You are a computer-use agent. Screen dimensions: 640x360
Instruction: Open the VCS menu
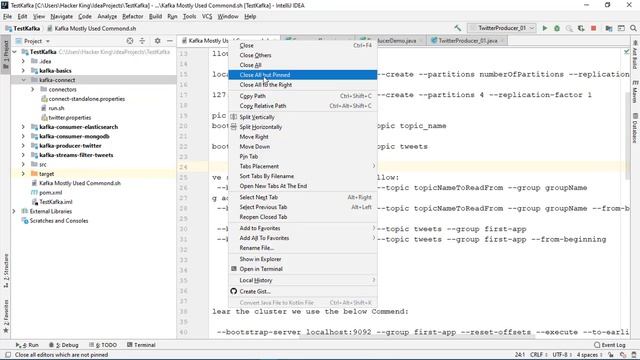click(207, 16)
